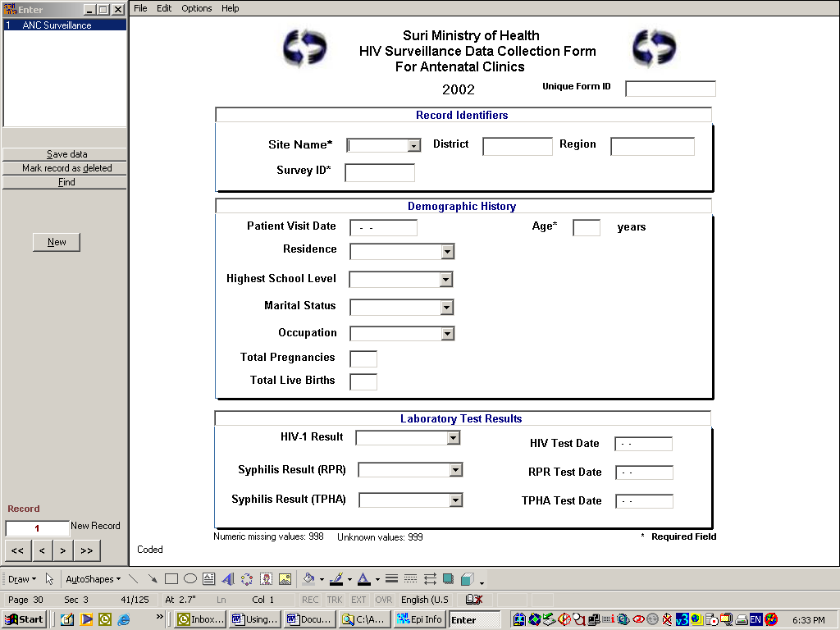Insert a diagram or organization chart
The width and height of the screenshot is (840, 630).
pos(246,578)
